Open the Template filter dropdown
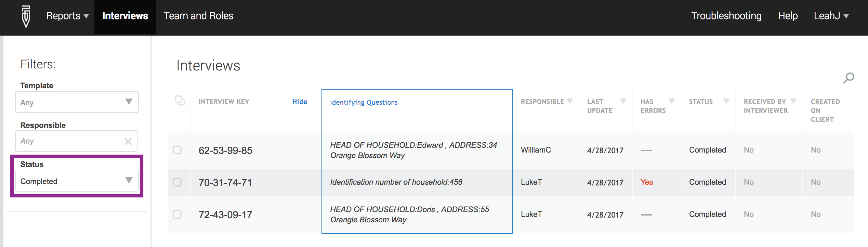The width and height of the screenshot is (868, 247). 77,102
